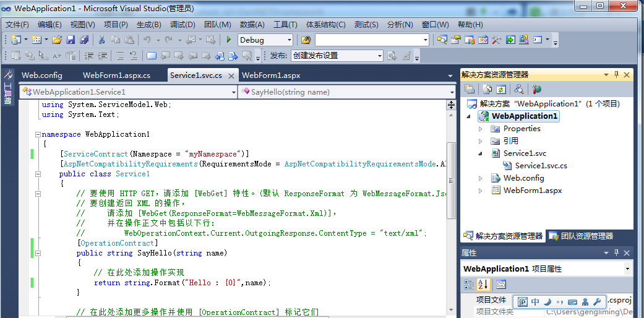Click the Find in Files icon beside the search box

pyautogui.click(x=306, y=40)
